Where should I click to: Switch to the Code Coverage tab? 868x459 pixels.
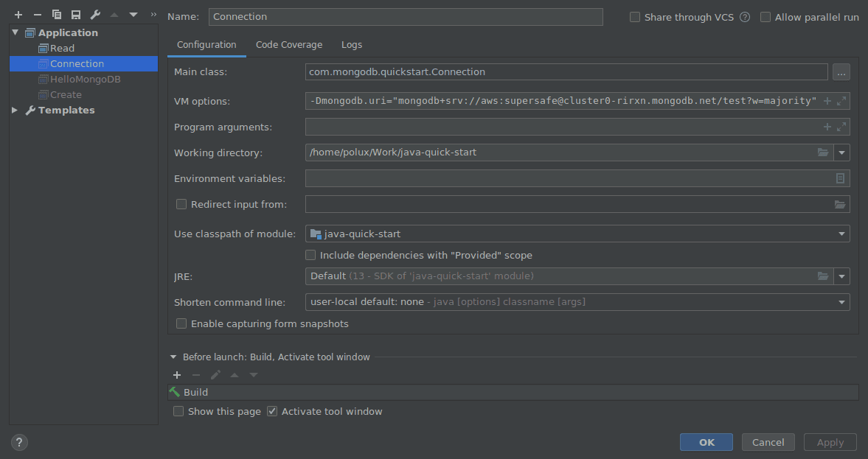pyautogui.click(x=289, y=45)
